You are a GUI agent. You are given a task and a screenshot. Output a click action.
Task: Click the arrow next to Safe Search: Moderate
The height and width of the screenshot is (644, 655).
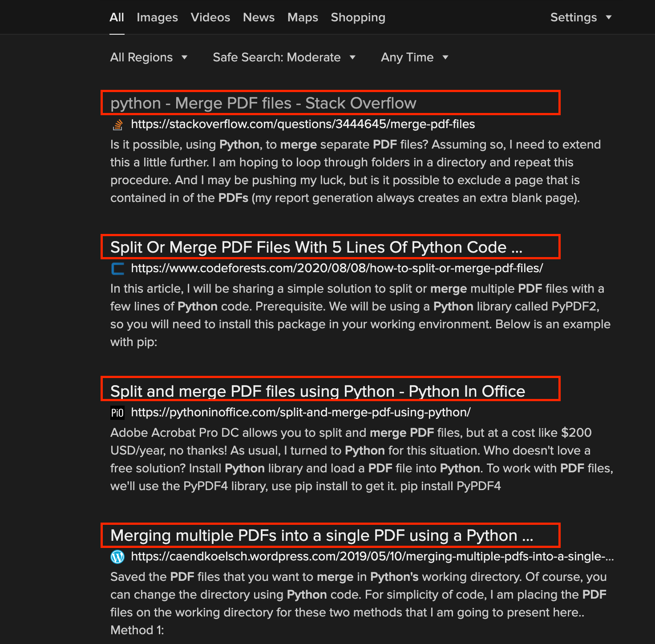click(x=352, y=57)
